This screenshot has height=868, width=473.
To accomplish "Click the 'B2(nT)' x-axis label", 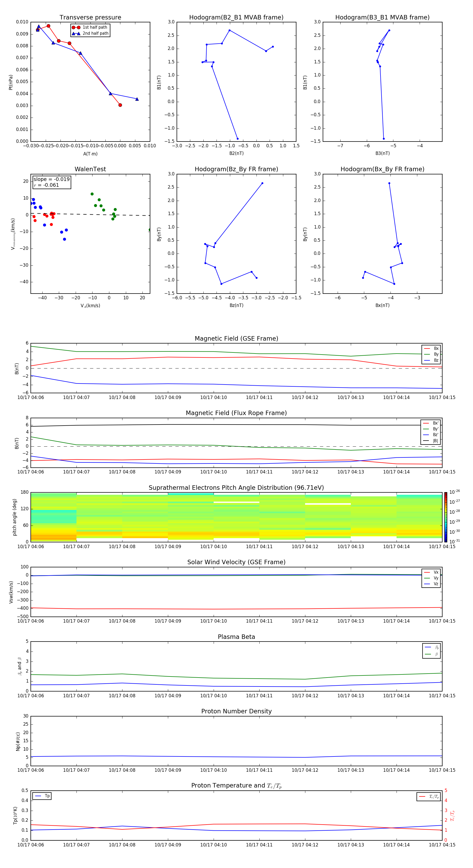I will coord(236,153).
